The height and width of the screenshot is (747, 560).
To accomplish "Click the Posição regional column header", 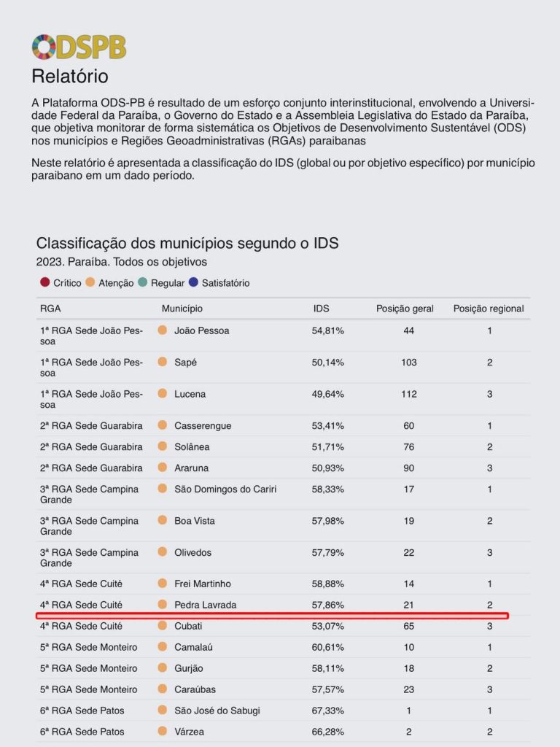I will coord(489,309).
